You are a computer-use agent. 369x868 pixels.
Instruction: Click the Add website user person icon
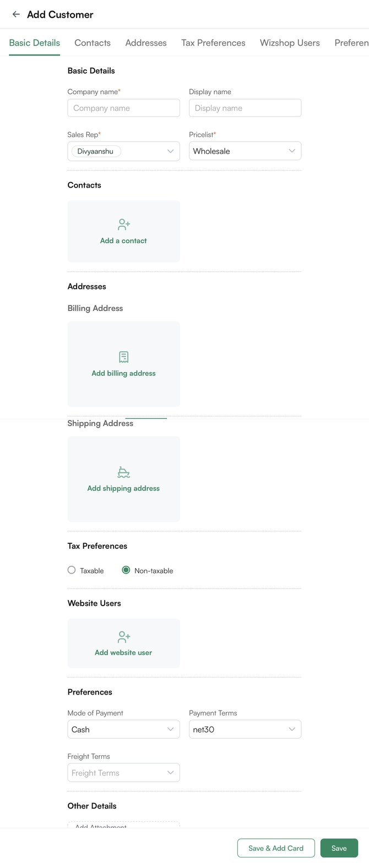click(x=123, y=636)
